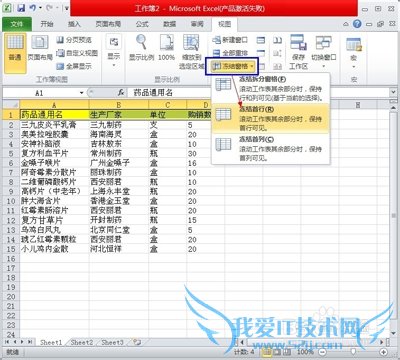Enter 全屏显示 full screen view

pos(74,66)
